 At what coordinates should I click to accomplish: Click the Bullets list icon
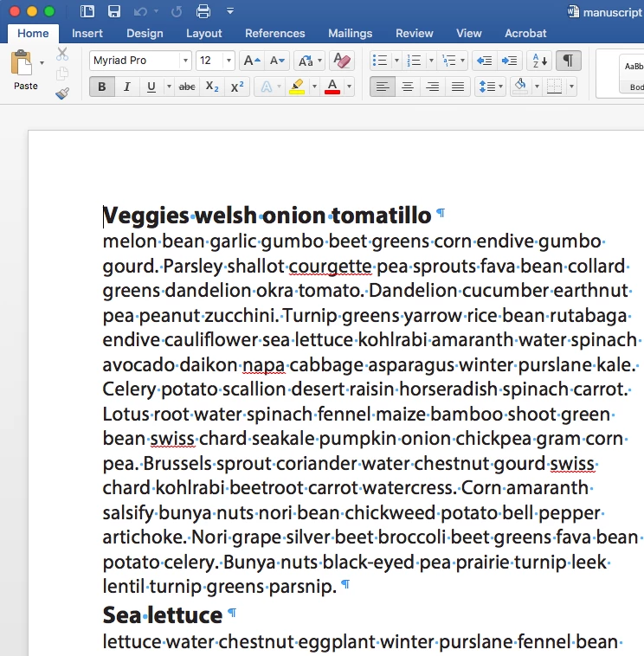[x=379, y=61]
